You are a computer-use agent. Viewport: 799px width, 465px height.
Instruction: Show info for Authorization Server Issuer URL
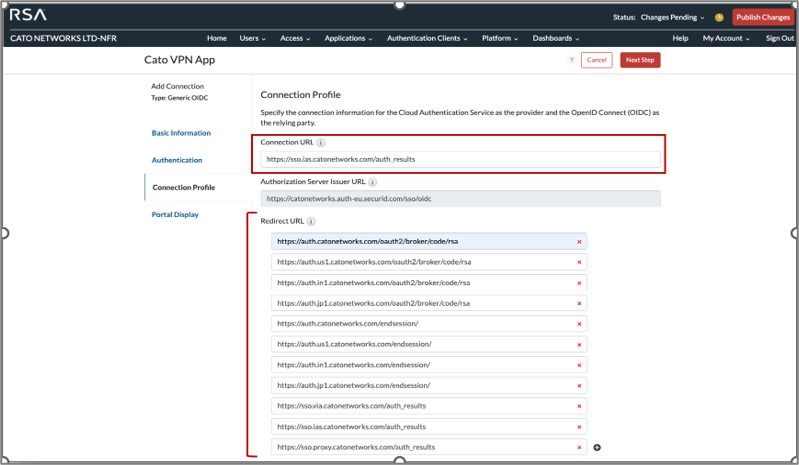372,182
